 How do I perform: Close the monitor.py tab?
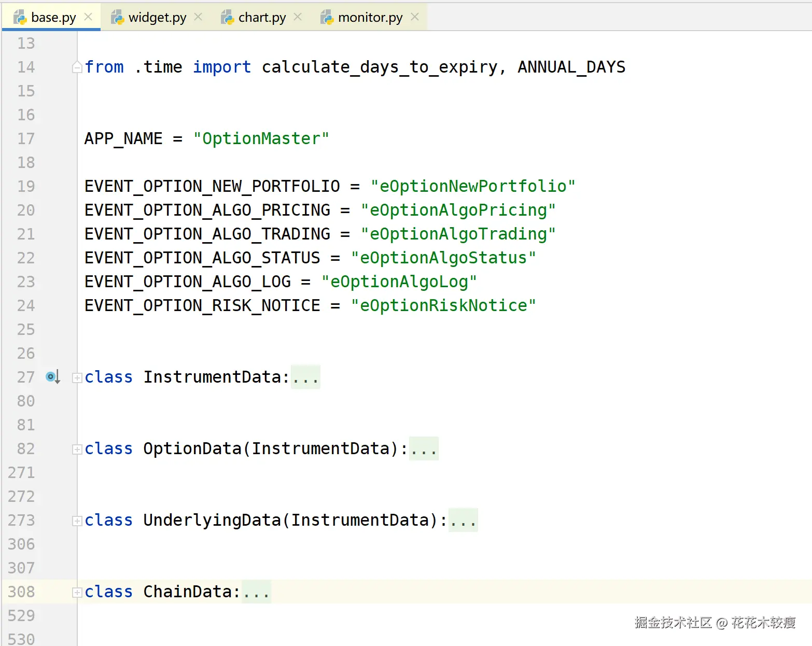(415, 17)
